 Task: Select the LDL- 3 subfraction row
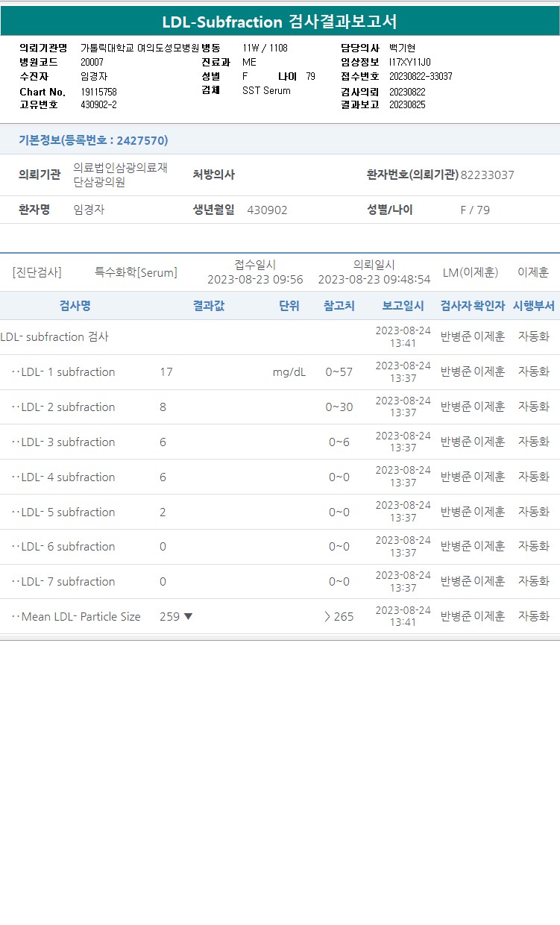coord(280,442)
